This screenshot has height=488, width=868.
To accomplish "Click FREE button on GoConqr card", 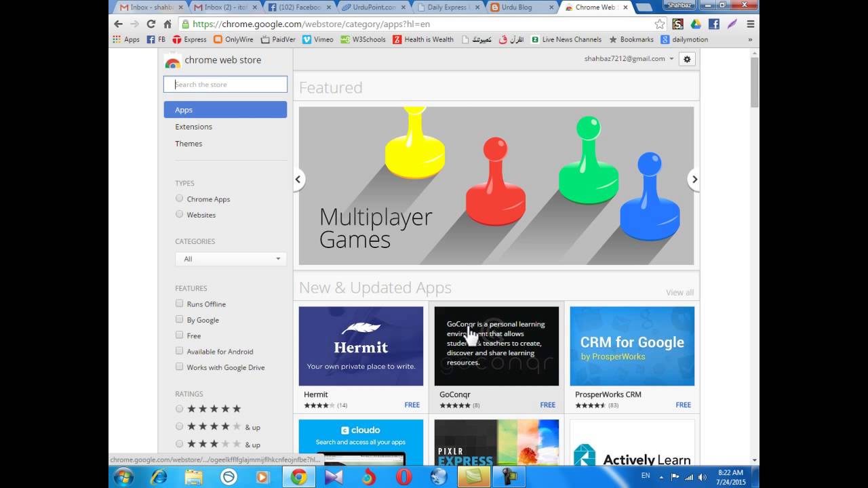I will [548, 405].
